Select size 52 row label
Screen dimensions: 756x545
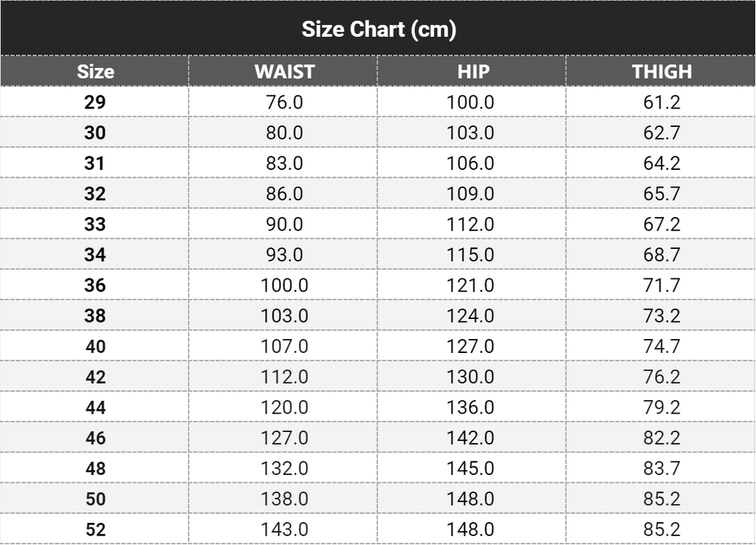[x=95, y=529]
